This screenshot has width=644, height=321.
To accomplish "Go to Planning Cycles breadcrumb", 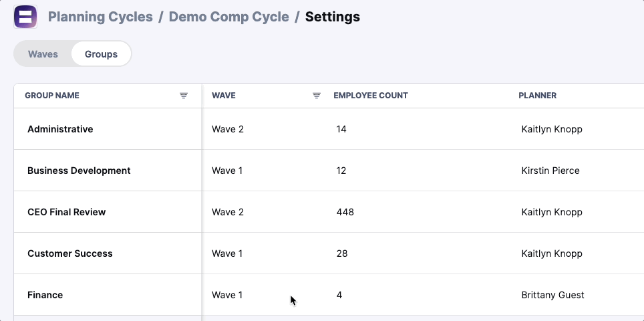I will [100, 17].
